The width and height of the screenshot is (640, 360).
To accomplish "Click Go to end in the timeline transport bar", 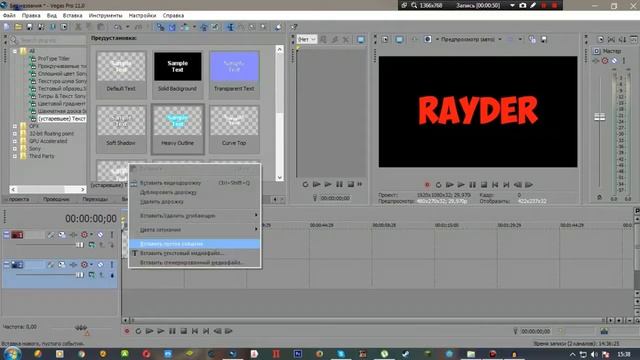I will [206, 331].
